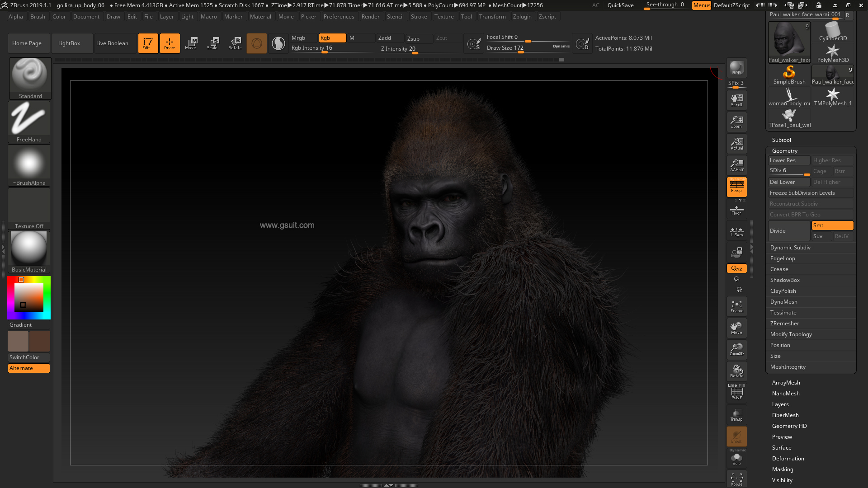The image size is (868, 488).
Task: Open the Preferences menu
Action: [339, 17]
